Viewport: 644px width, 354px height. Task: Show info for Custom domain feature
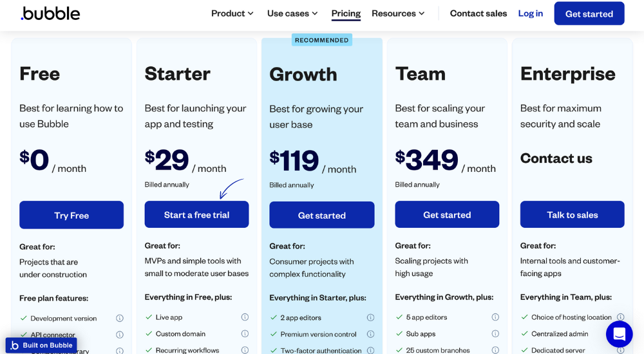(245, 334)
